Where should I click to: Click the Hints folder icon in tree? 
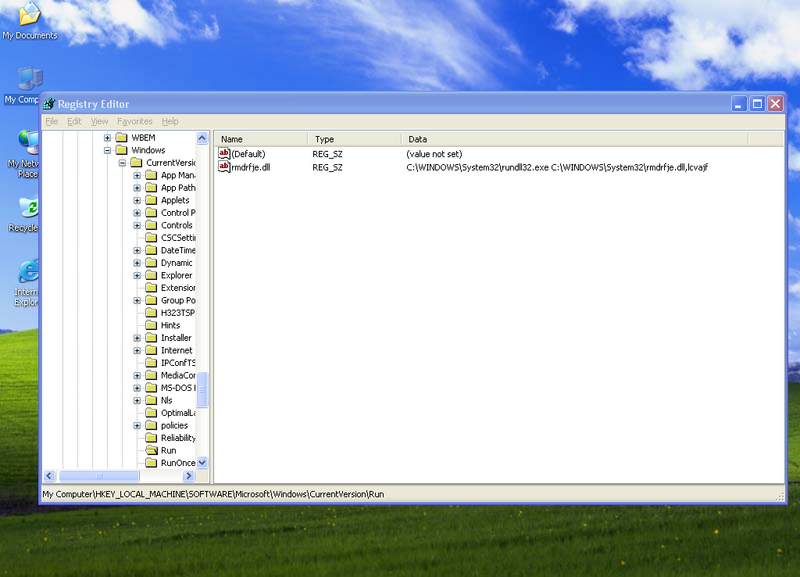151,326
